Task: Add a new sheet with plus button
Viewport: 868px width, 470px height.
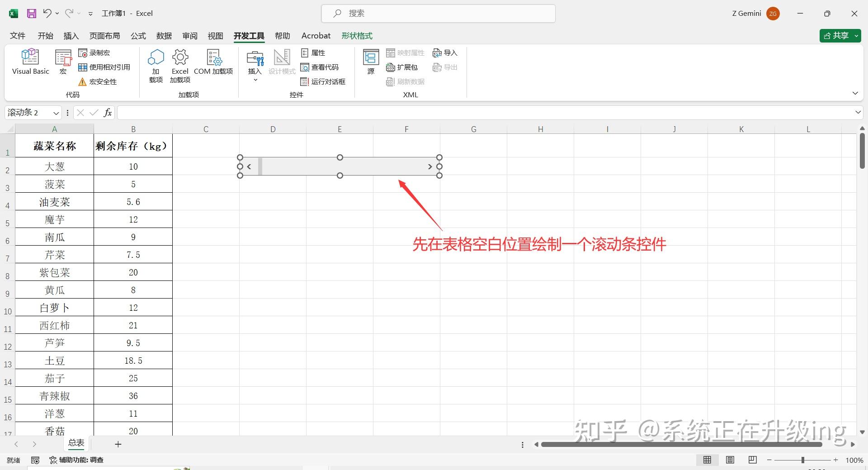Action: (118, 444)
